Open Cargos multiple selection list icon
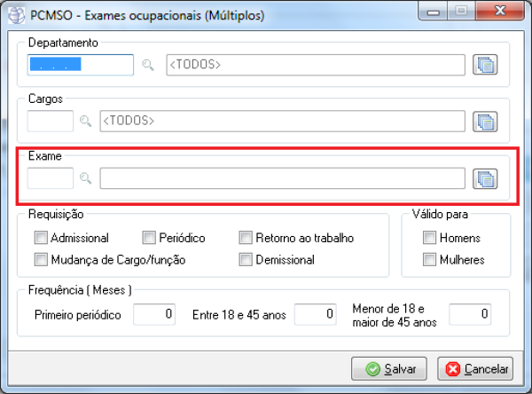The height and width of the screenshot is (394, 532). click(484, 122)
